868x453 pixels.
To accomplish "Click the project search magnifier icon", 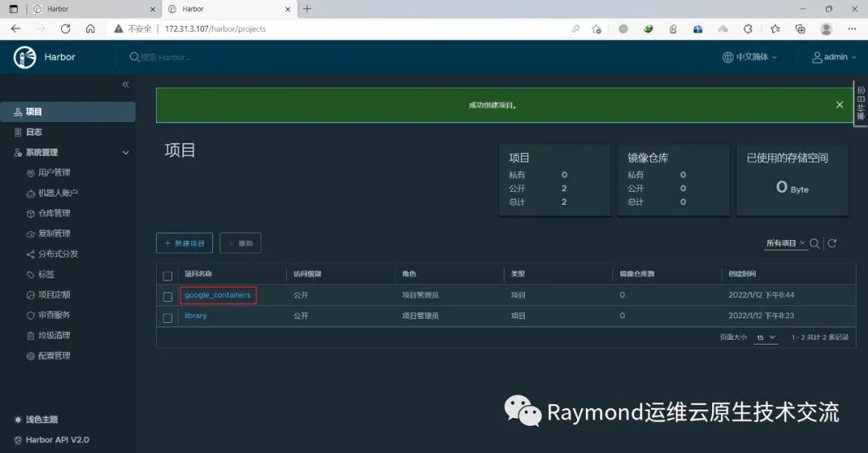I will [x=814, y=243].
